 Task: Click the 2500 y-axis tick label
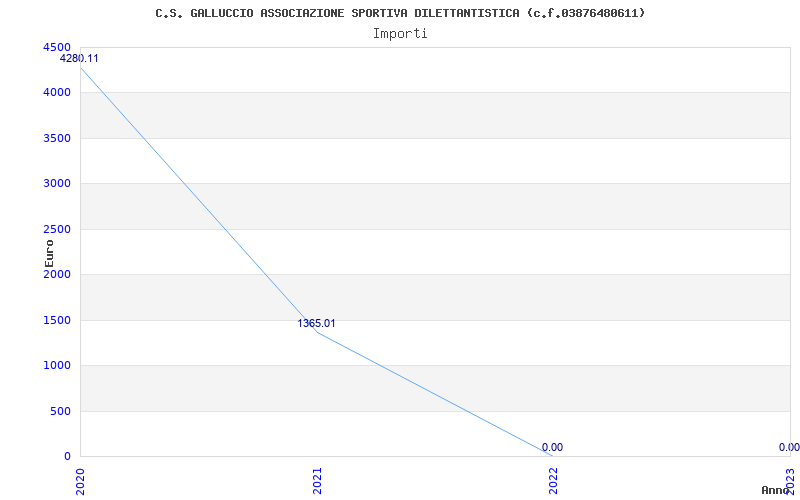point(56,230)
